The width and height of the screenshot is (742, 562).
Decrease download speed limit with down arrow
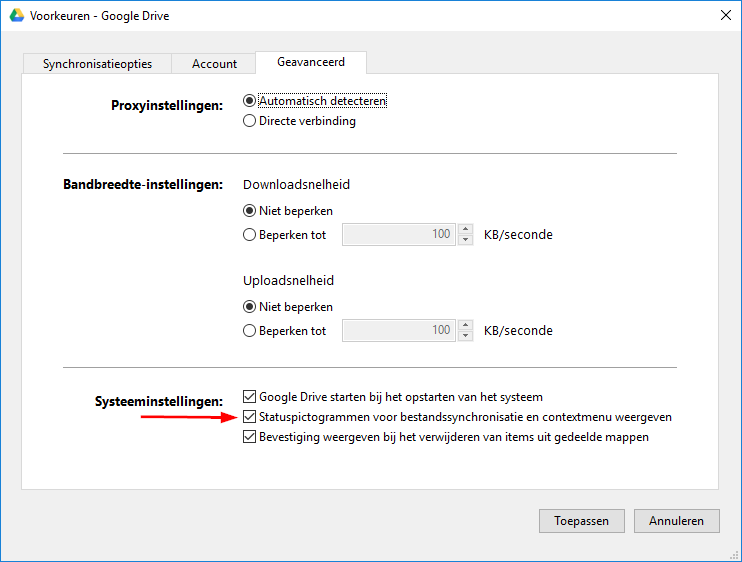466,240
